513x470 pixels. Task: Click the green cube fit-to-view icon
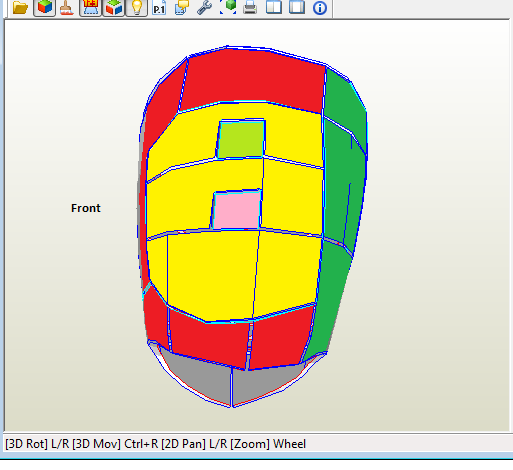228,7
